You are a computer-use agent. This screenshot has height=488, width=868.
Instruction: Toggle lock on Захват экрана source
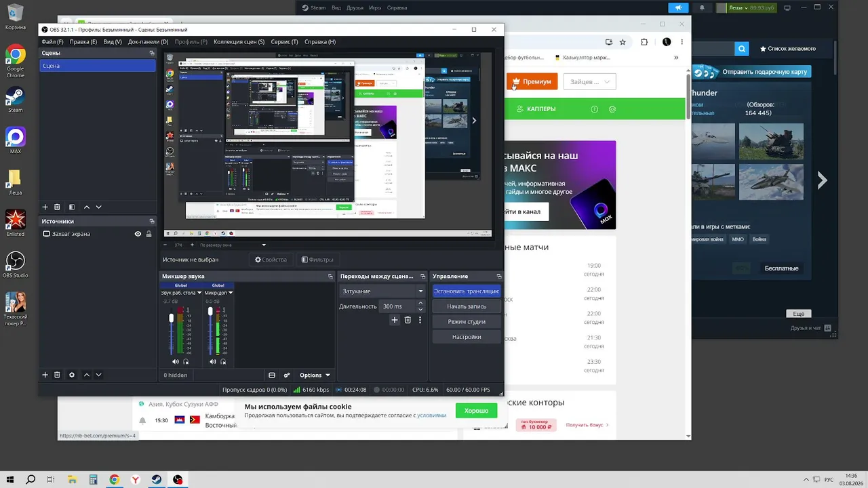coord(149,234)
